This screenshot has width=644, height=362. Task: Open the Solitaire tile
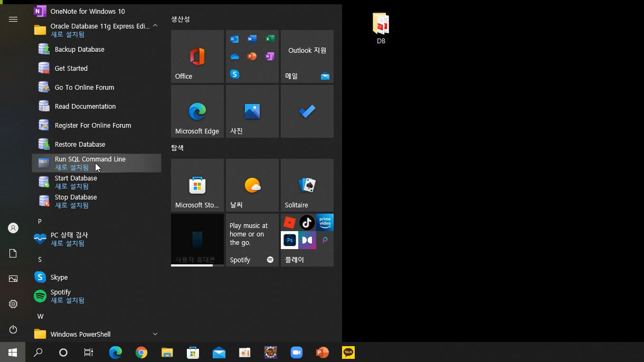pos(307,185)
